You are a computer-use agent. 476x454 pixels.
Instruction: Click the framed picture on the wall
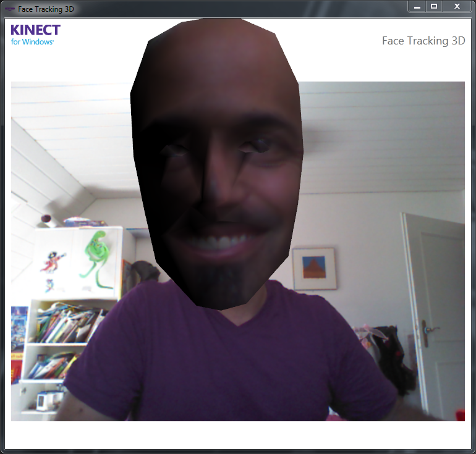tap(314, 269)
